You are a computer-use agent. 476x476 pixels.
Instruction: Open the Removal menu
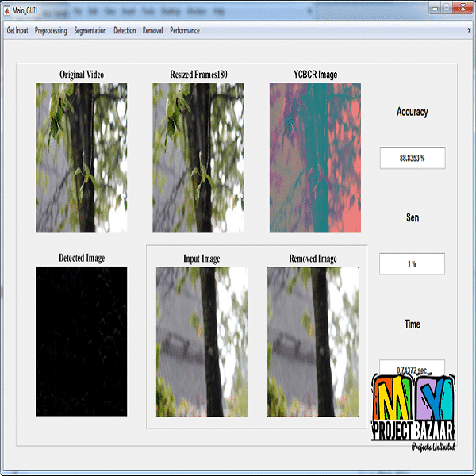tap(152, 30)
